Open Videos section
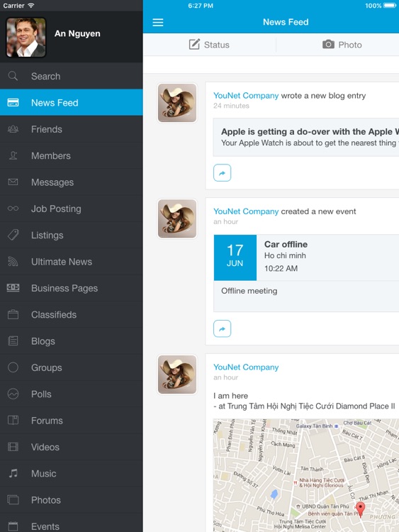 [71, 446]
